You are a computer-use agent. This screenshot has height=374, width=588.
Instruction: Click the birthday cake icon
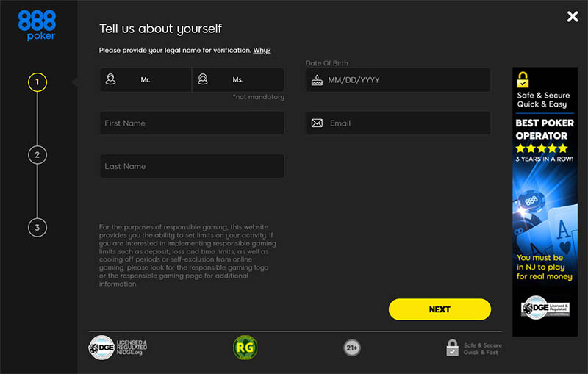(x=317, y=80)
